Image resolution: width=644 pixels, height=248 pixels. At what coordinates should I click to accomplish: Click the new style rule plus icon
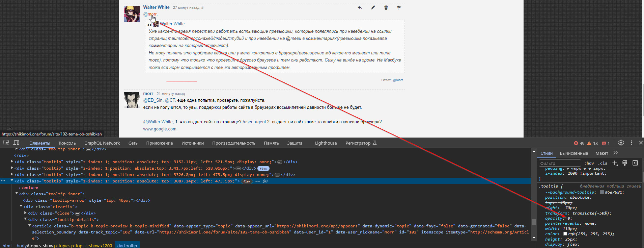click(x=615, y=163)
